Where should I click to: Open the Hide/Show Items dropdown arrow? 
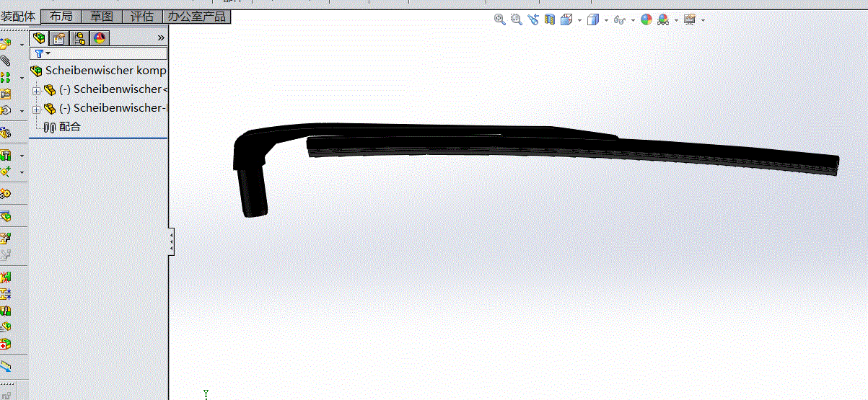click(632, 20)
